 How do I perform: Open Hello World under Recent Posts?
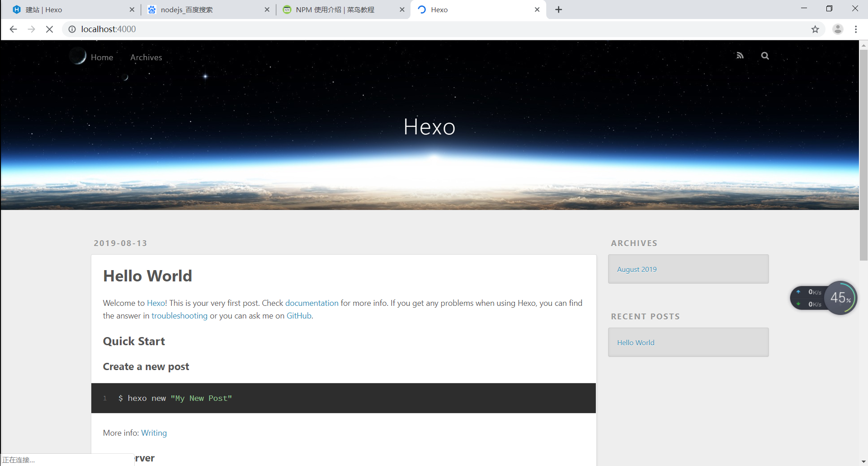[x=636, y=342]
